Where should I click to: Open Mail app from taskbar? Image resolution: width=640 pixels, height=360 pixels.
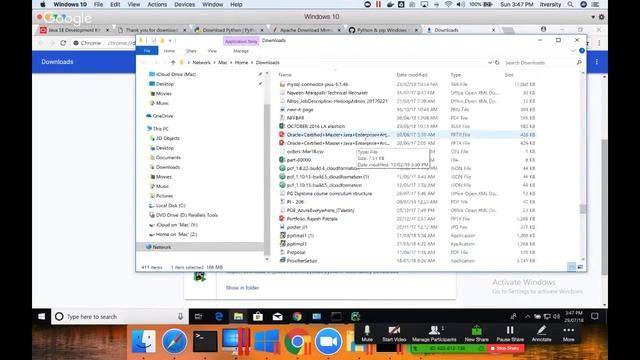(x=278, y=316)
